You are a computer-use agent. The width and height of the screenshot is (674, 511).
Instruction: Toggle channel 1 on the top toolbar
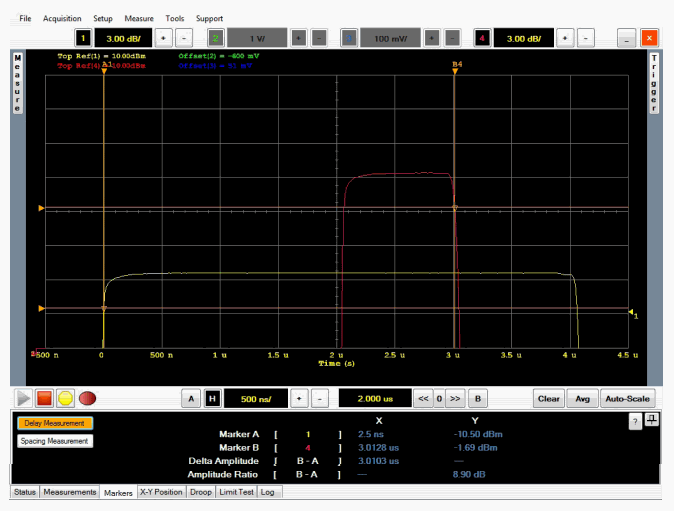(84, 38)
